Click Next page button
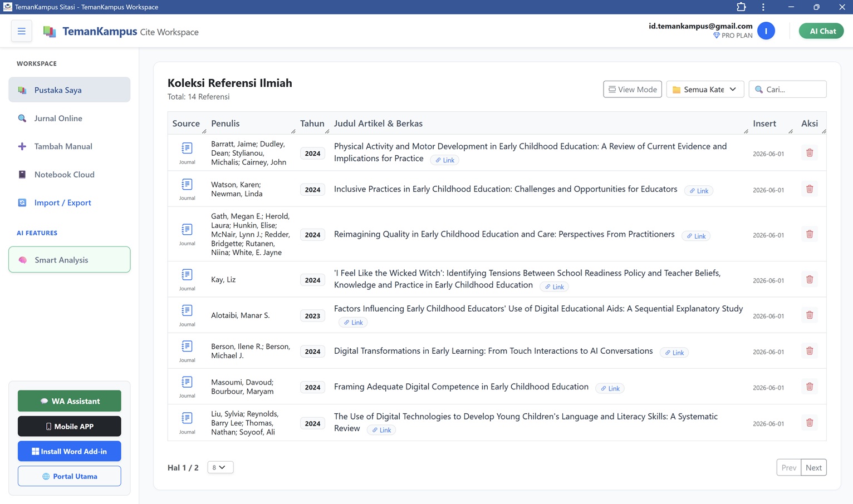Image resolution: width=853 pixels, height=504 pixels. click(813, 467)
